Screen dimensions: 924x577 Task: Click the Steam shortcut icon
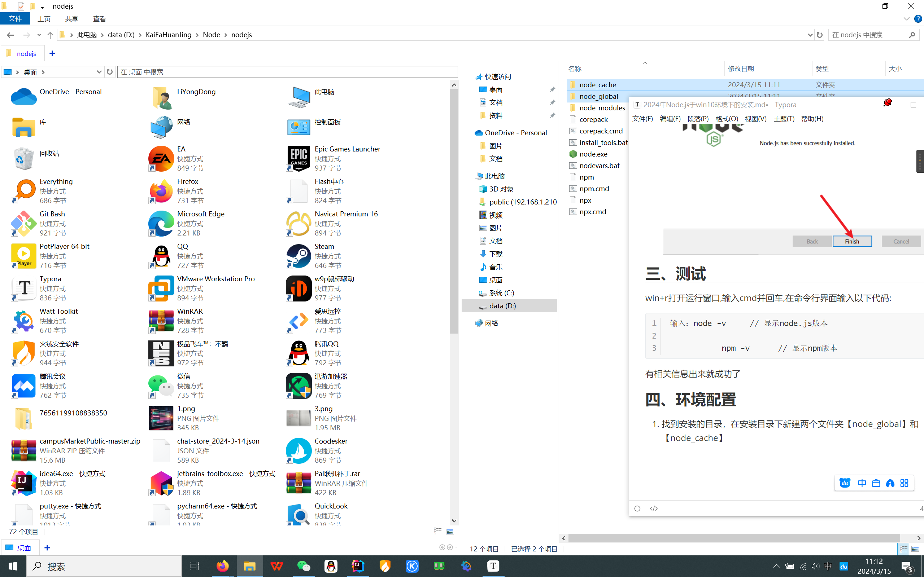pyautogui.click(x=298, y=256)
